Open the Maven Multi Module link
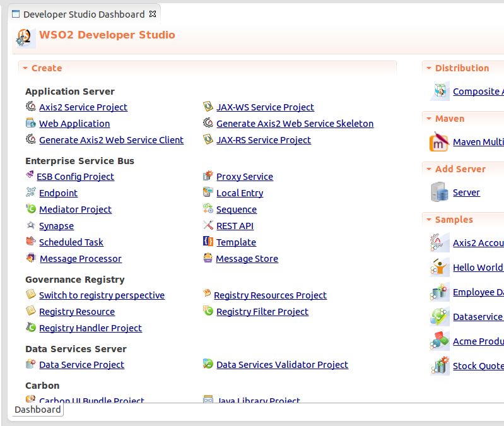Viewport: 504px width, 426px height. pos(478,142)
